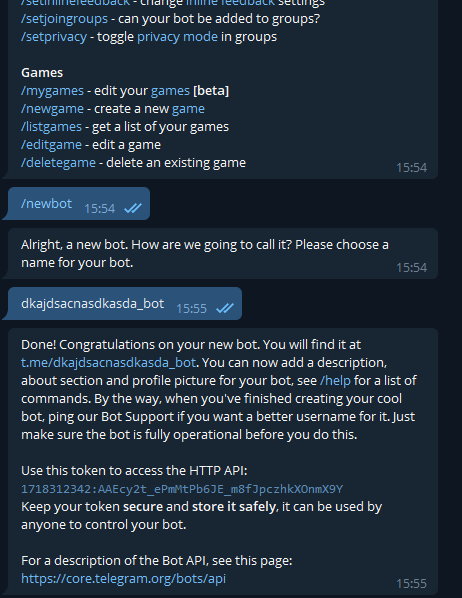The width and height of the screenshot is (462, 598).
Task: Select the dkajdsacnasdkasda_bot sent message bubble
Action: pos(125,304)
